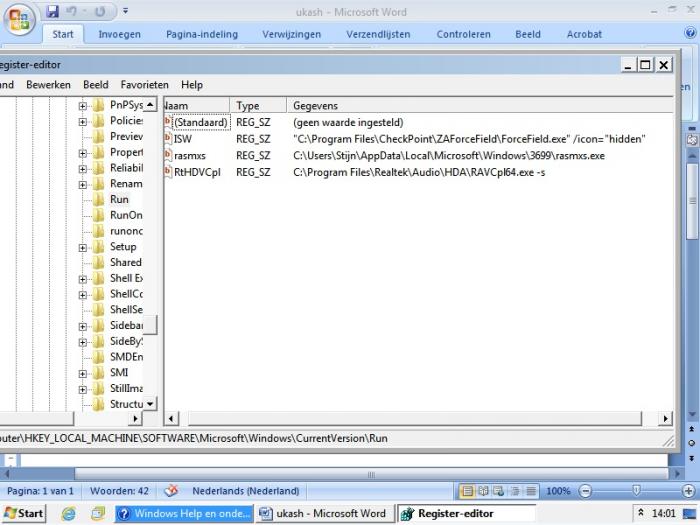This screenshot has width=700, height=525.
Task: Open the Office button menu in Word
Action: click(x=19, y=19)
